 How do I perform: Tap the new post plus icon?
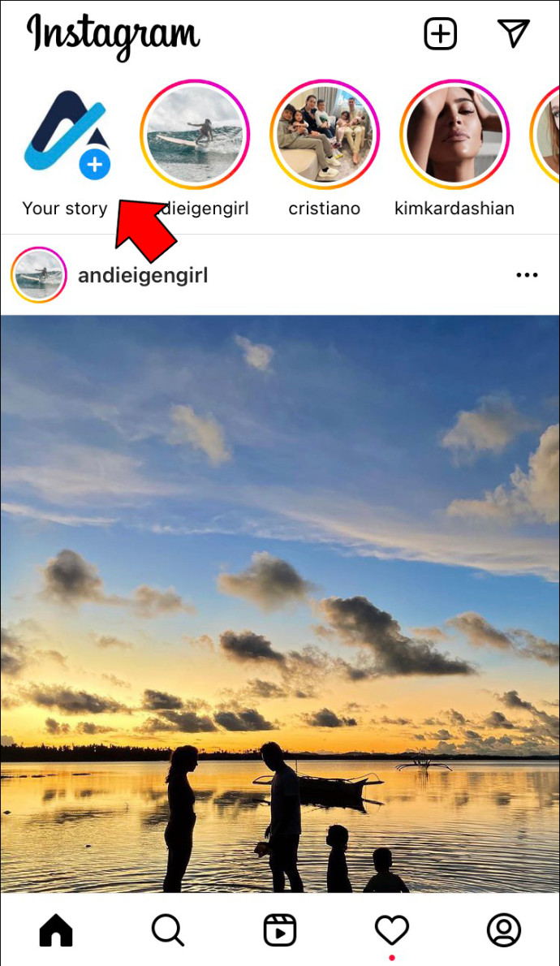click(x=441, y=33)
